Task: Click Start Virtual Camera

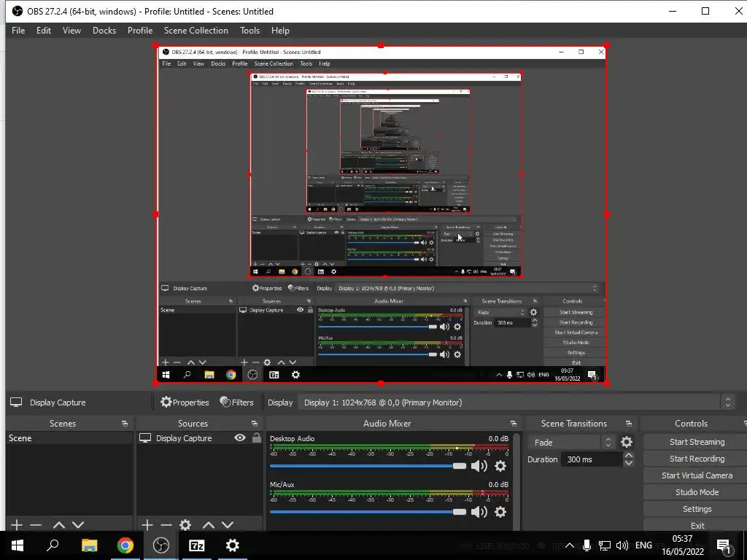Action: (697, 475)
